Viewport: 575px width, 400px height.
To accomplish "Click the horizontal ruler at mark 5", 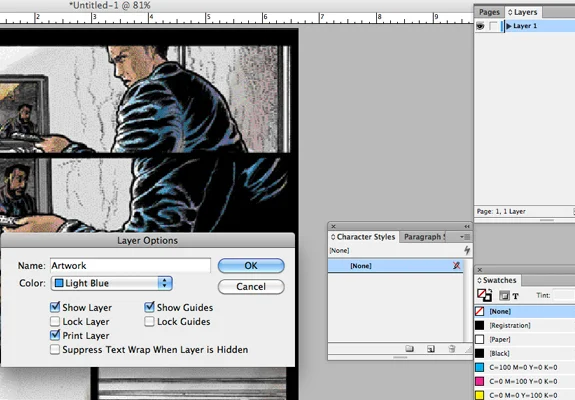I will pos(208,17).
